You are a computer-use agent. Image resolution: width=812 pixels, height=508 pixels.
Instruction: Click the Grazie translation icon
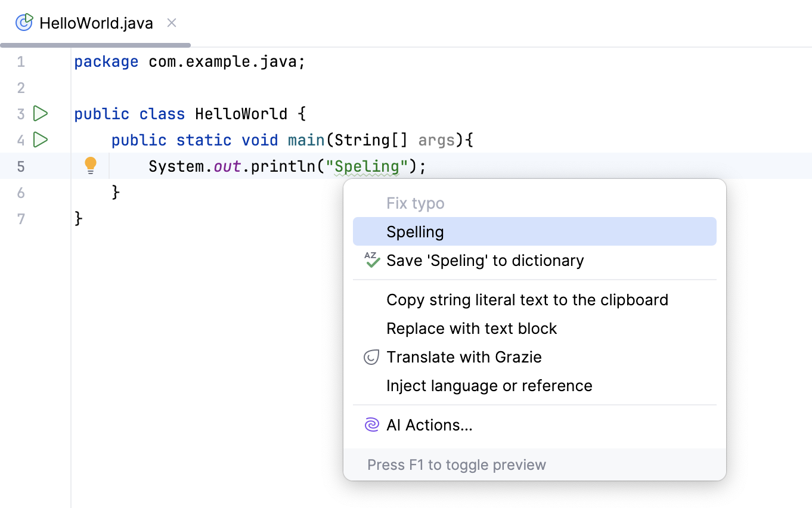[x=371, y=357]
